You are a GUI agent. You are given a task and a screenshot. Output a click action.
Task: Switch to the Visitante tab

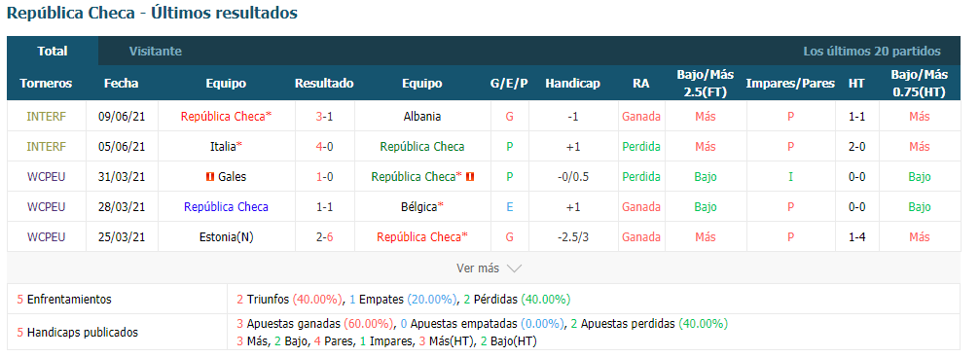coord(156,52)
